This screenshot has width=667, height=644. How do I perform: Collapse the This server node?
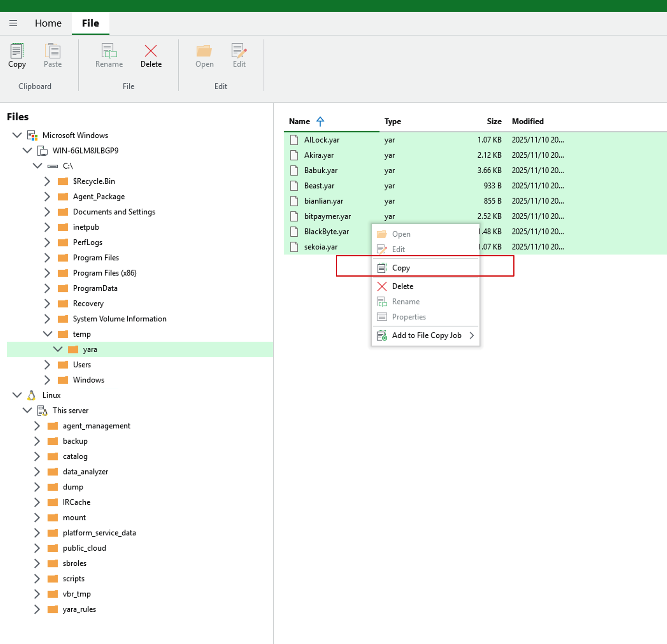pos(27,410)
